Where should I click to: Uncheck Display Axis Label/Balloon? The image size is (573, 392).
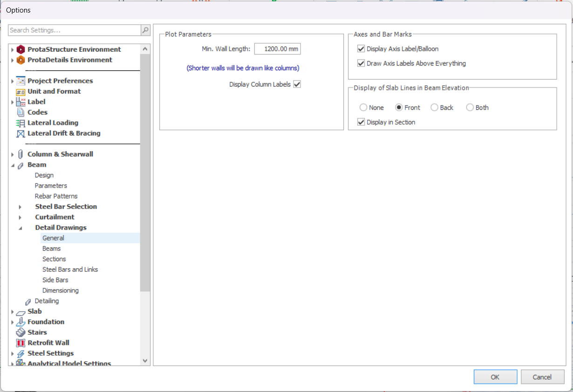[361, 48]
